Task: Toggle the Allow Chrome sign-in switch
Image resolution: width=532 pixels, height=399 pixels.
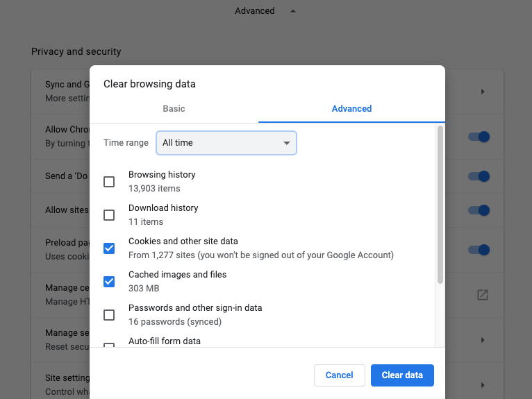Action: [x=479, y=137]
